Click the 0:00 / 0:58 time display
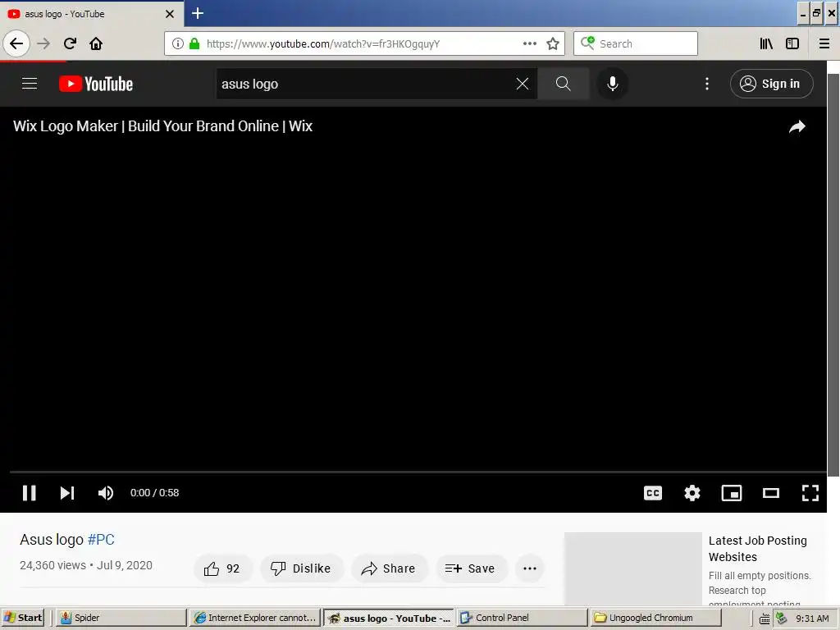This screenshot has height=630, width=840. tap(154, 493)
